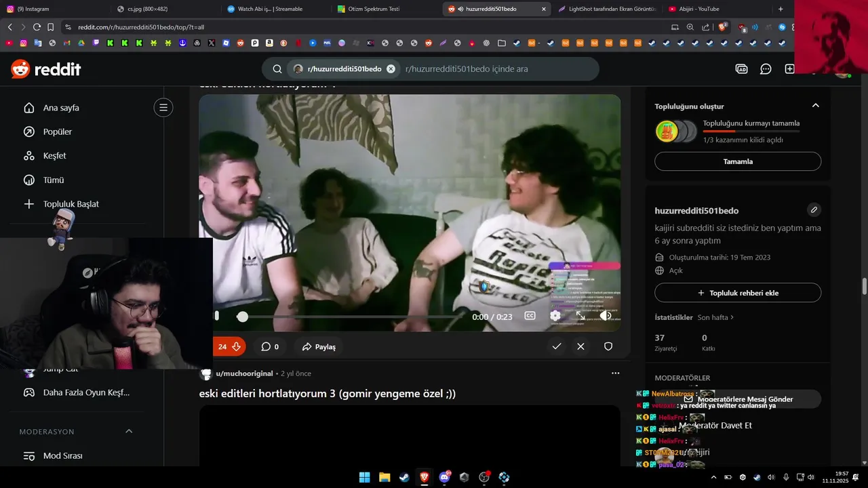Open Brave Shields icon

click(x=722, y=27)
